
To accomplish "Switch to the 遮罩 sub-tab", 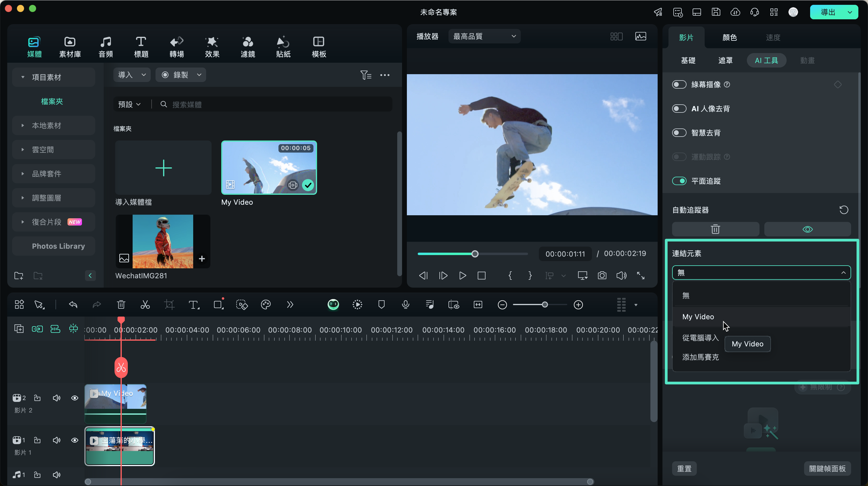I will pos(725,60).
